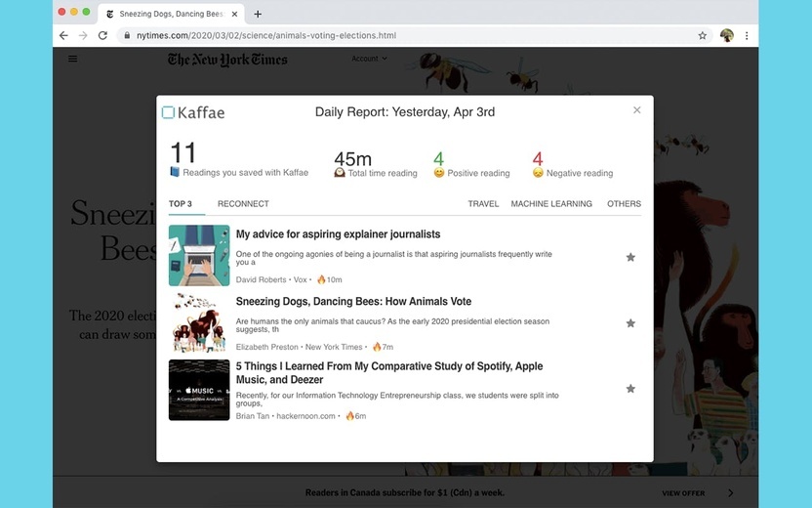Viewport: 812px width, 508px height.
Task: Open the Apple Music article thumbnail
Action: [x=199, y=390]
